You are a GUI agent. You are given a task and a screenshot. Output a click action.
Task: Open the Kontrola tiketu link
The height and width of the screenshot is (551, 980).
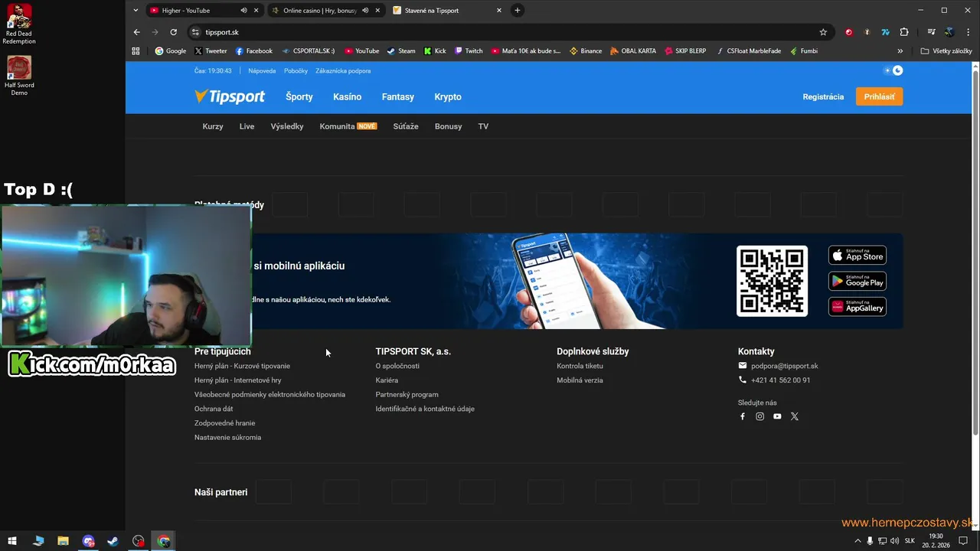coord(580,366)
